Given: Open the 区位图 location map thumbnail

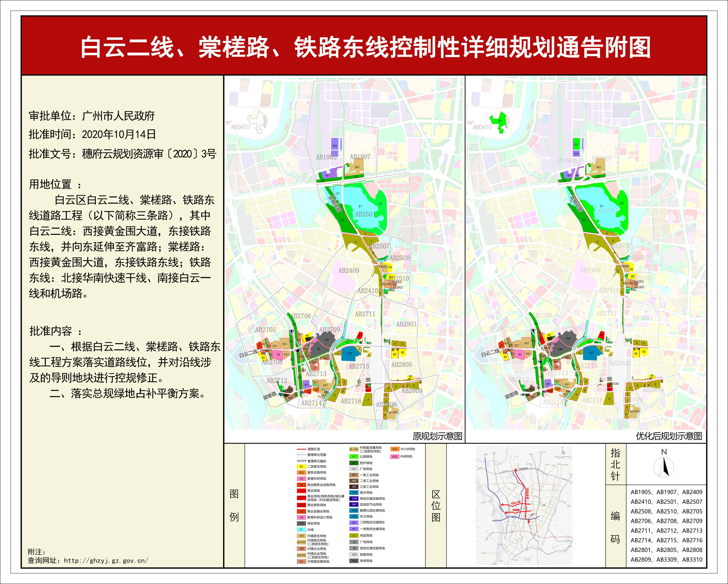Looking at the screenshot, I should (x=524, y=506).
